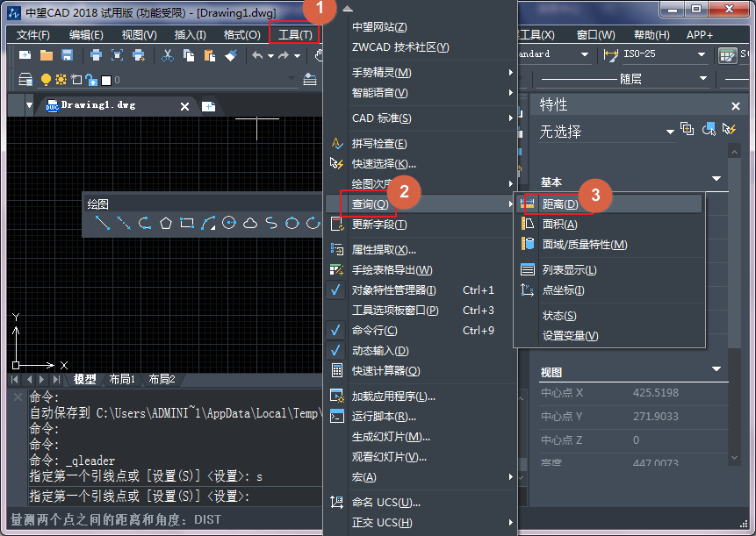The width and height of the screenshot is (756, 536).
Task: Switch to the 布局1 layout tab
Action: [x=122, y=380]
